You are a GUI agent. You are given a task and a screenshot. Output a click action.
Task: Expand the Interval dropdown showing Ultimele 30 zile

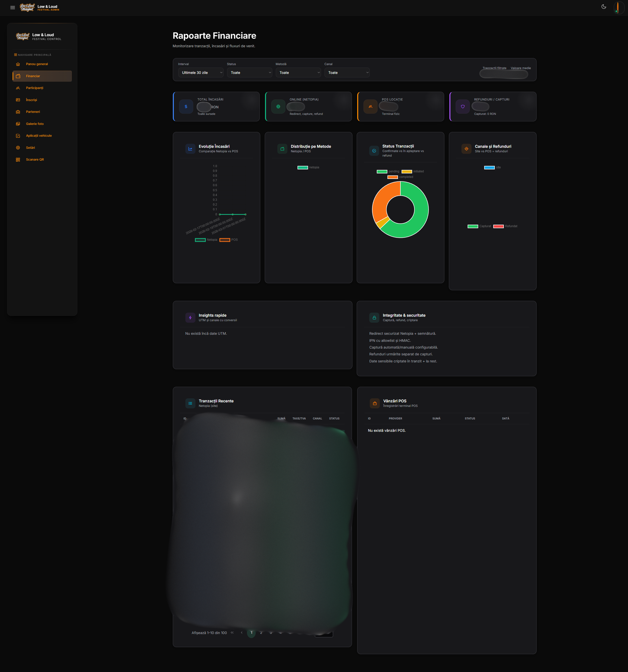click(x=201, y=73)
